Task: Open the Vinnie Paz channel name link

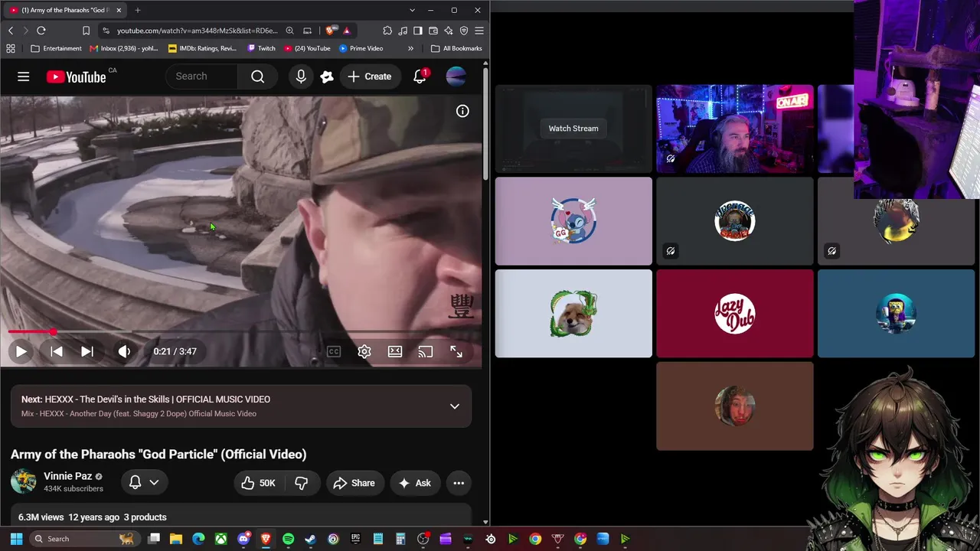Action: [x=68, y=476]
